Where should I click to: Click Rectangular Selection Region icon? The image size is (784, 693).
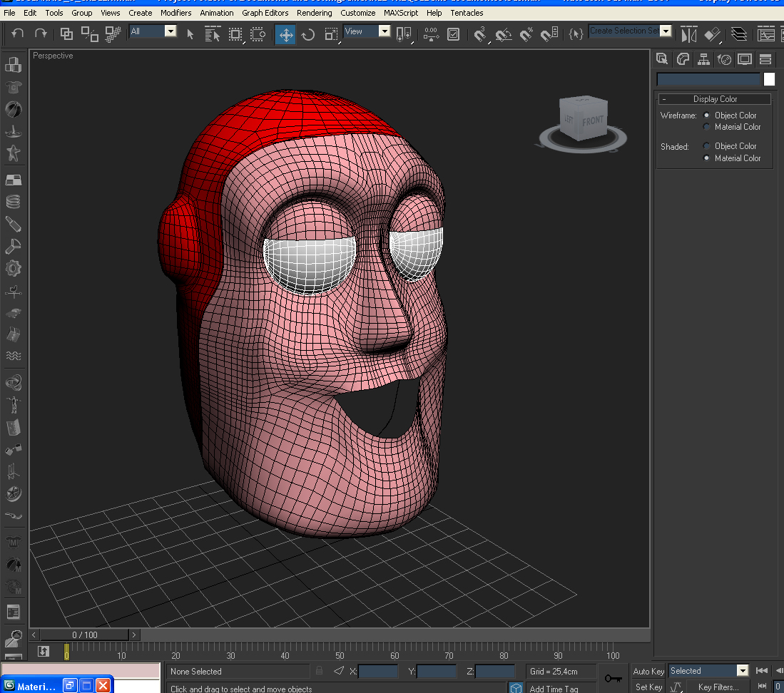[x=235, y=34]
